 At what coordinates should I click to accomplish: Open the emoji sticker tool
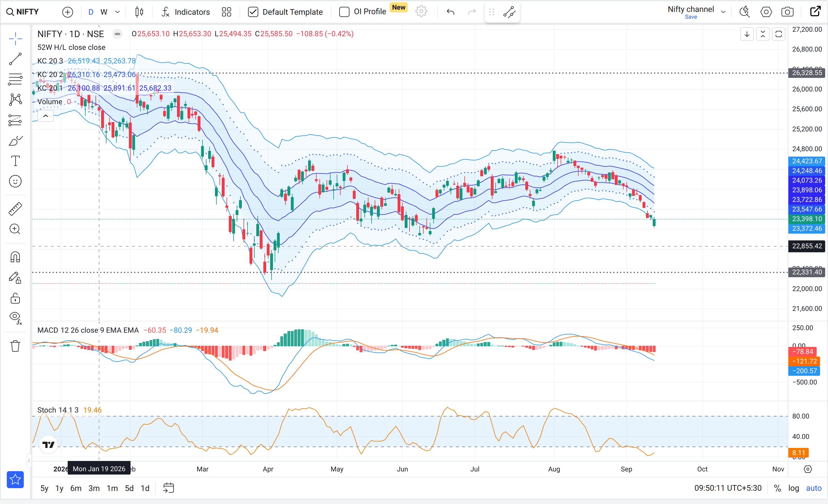(15, 181)
